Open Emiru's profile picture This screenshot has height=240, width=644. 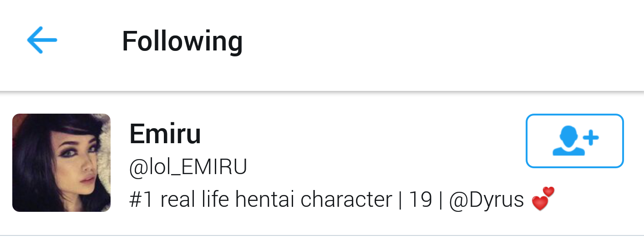point(61,163)
